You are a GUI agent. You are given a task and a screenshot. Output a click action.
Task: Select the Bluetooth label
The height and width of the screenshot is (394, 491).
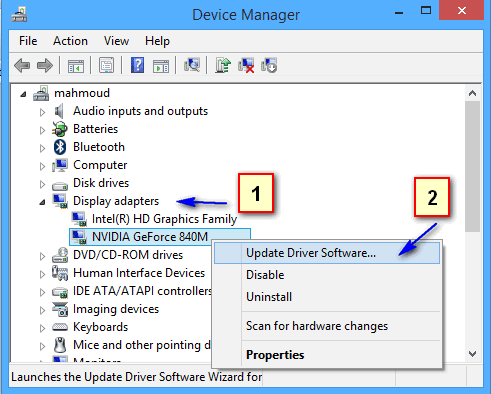(99, 147)
